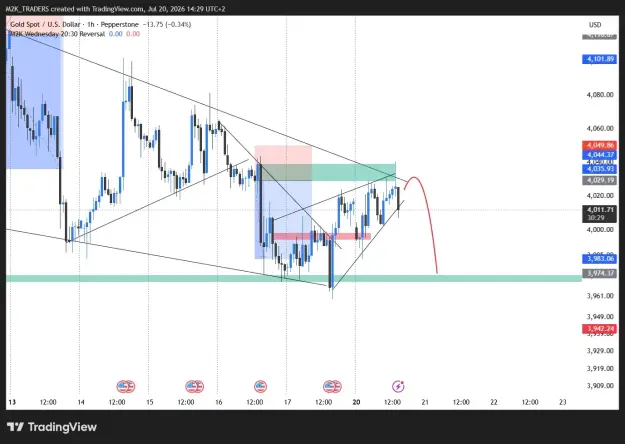This screenshot has width=625, height=444.
Task: Click the 1h interval label in the chart title
Action: point(90,24)
